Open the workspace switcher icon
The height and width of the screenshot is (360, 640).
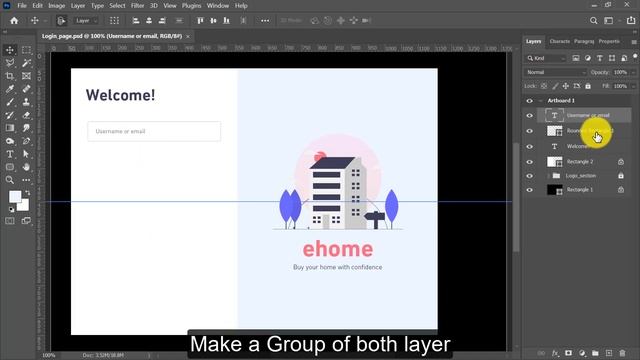pos(609,20)
